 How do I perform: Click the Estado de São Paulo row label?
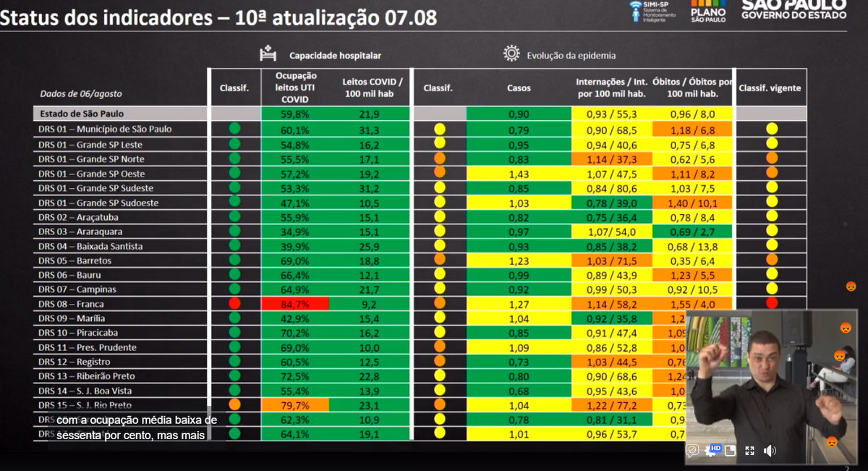pos(82,114)
